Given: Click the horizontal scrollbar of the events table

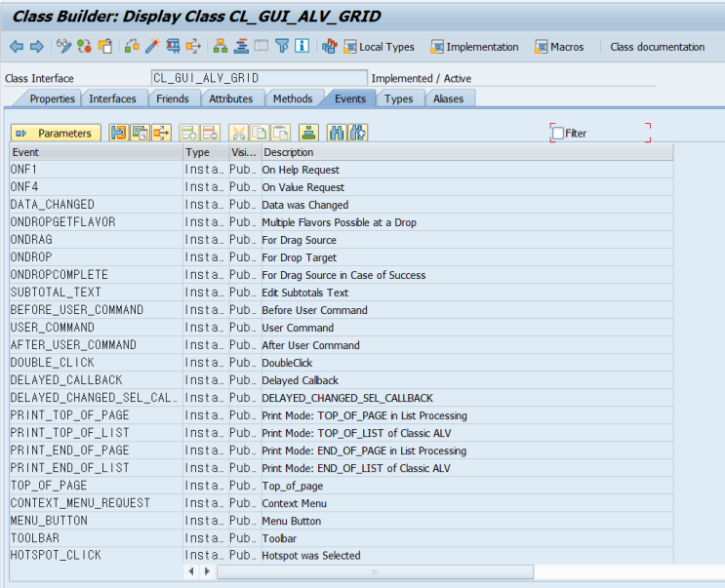Looking at the screenshot, I should point(375,571).
